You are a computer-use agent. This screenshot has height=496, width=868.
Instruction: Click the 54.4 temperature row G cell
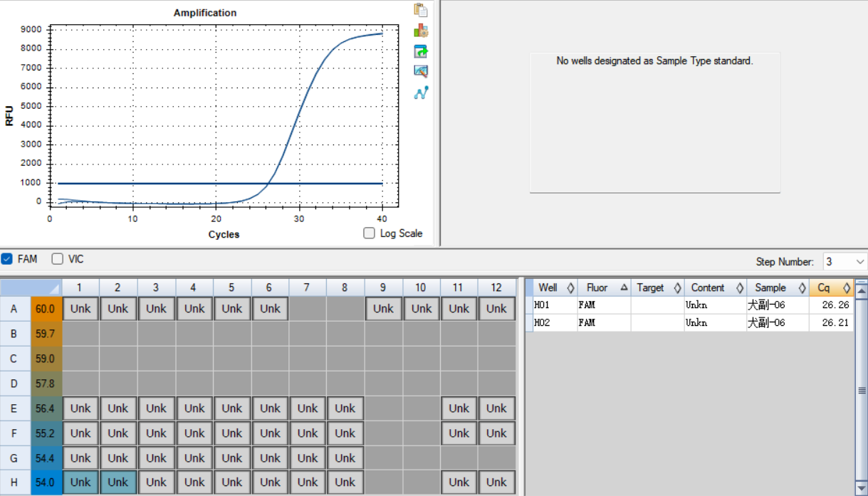(46, 458)
